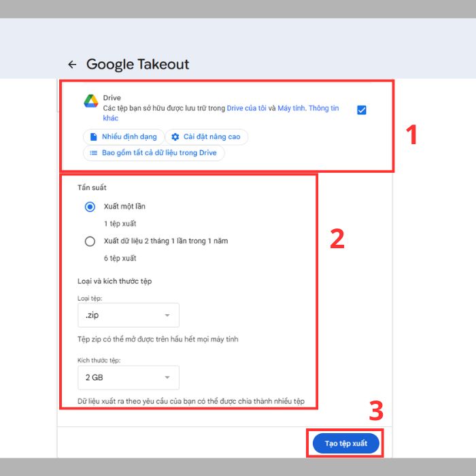Open the 2 GB file size dropdown
476x476 pixels.
coord(129,377)
